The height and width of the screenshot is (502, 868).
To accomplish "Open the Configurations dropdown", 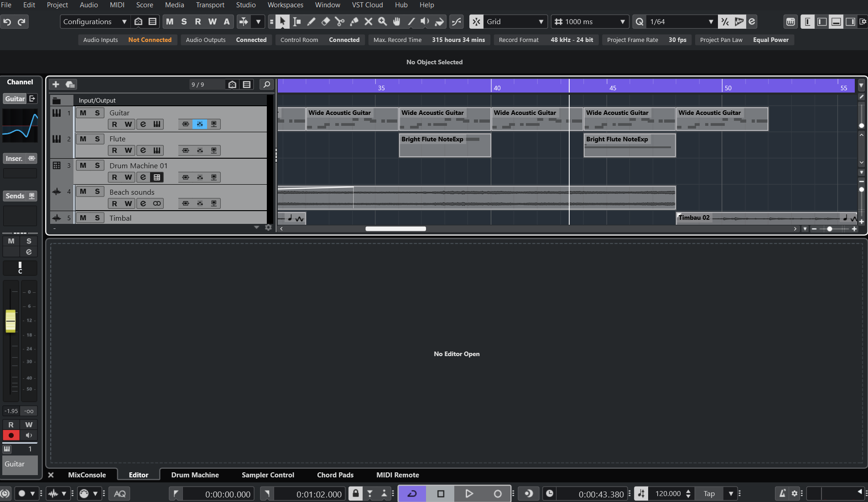I will click(95, 21).
